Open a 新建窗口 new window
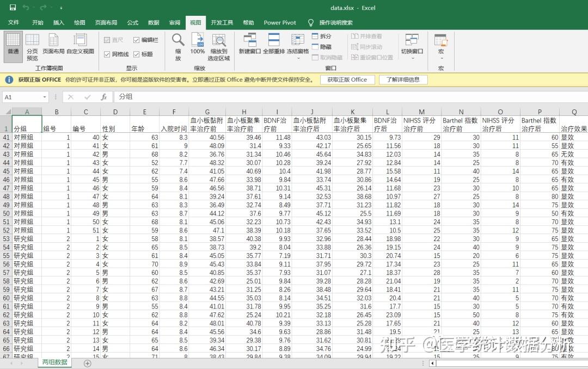The image size is (588, 369). tap(250, 44)
